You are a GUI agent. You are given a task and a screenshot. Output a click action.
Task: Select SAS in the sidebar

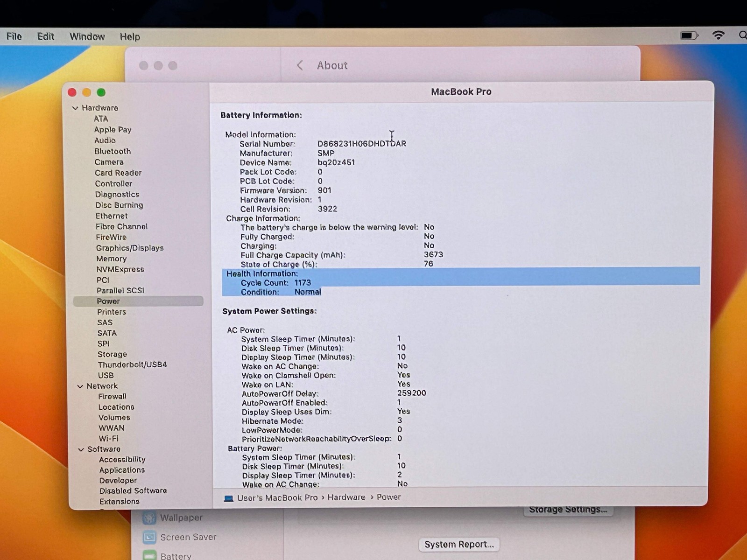(x=105, y=322)
